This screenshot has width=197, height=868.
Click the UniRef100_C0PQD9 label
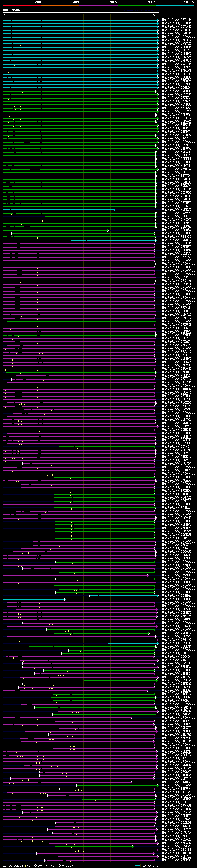(177, 91)
